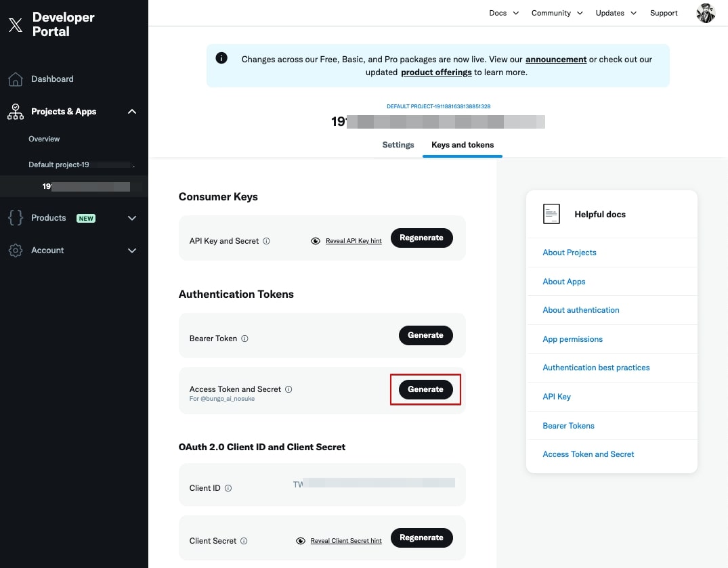The height and width of the screenshot is (568, 728).
Task: Click info icon beside Access Token and Secret
Action: coord(288,389)
